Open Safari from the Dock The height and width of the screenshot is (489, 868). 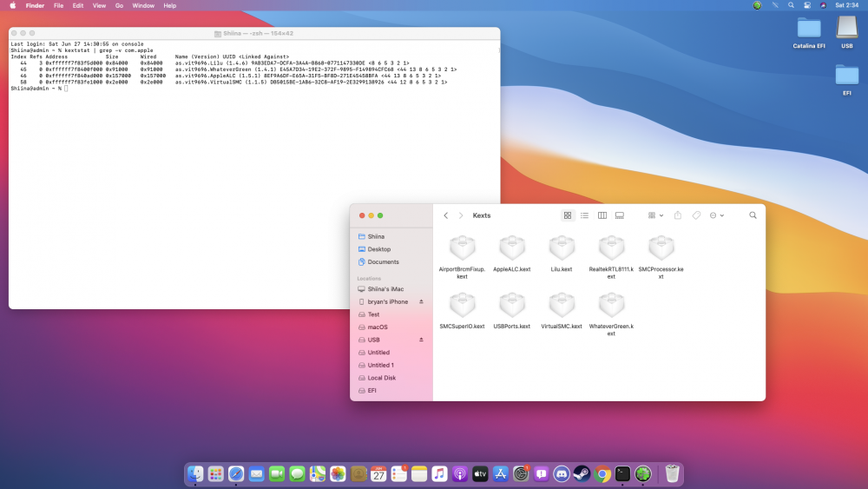[236, 474]
